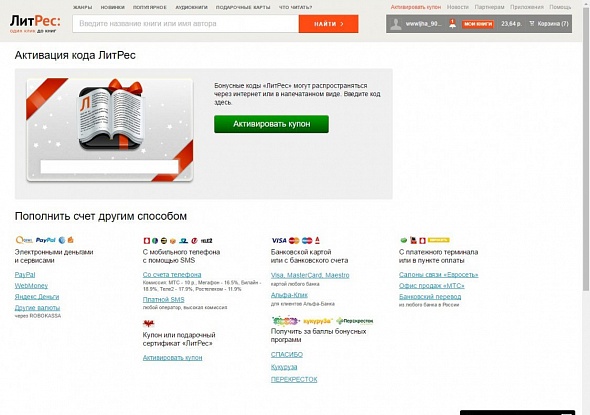590x415 pixels.
Task: Click Активировать купон link at bottom
Action: pos(172,358)
